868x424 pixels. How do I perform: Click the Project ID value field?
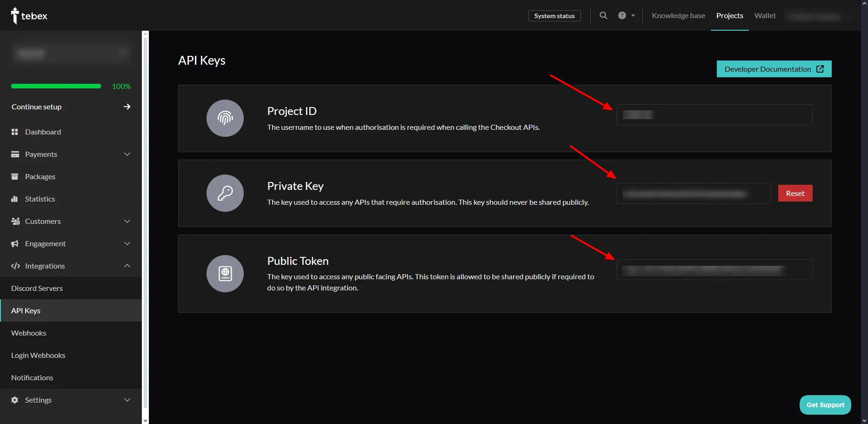point(714,114)
